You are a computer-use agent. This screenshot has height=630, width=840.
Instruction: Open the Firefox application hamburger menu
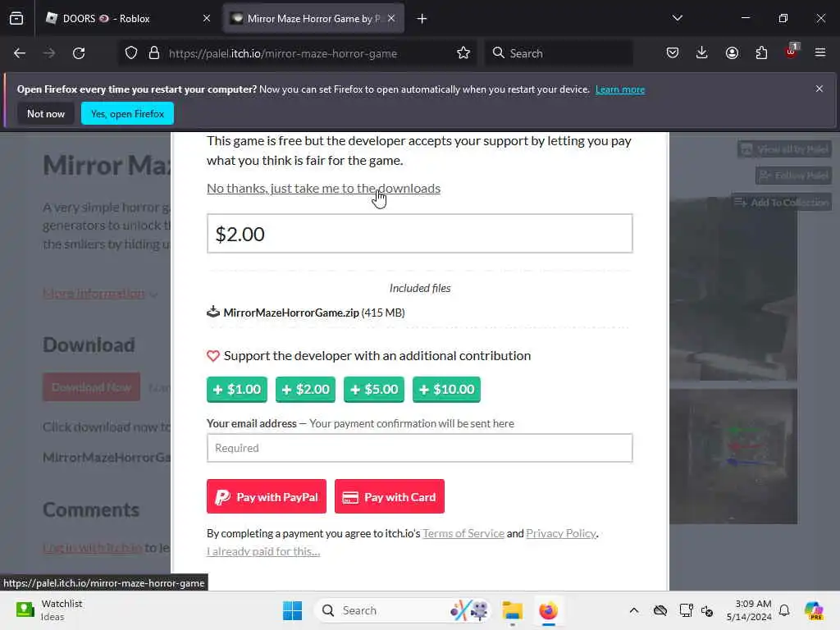coord(820,53)
